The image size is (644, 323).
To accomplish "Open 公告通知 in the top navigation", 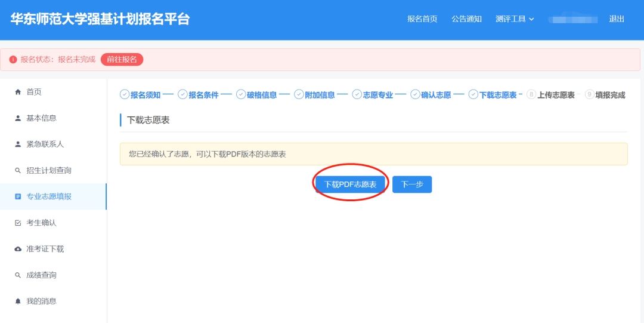I will [x=466, y=19].
